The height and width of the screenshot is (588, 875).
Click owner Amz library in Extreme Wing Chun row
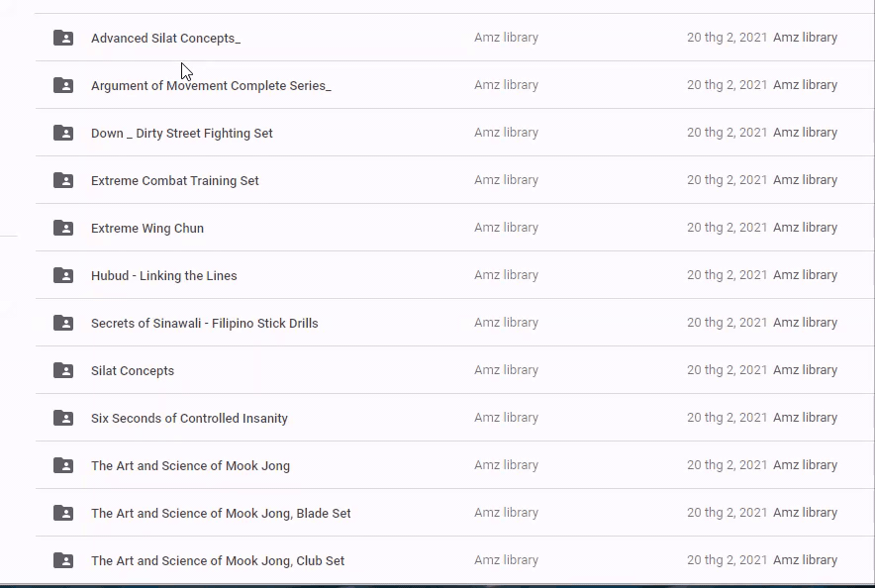pos(506,228)
